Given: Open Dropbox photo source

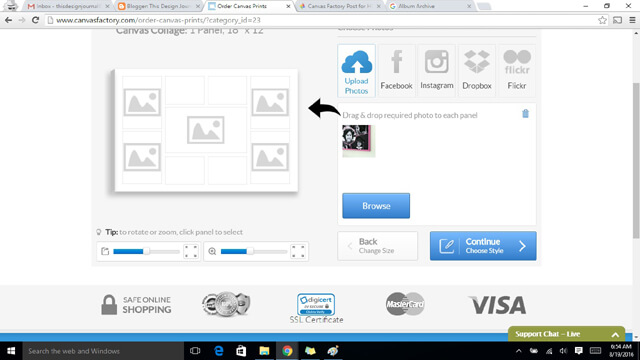Looking at the screenshot, I should click(x=477, y=70).
